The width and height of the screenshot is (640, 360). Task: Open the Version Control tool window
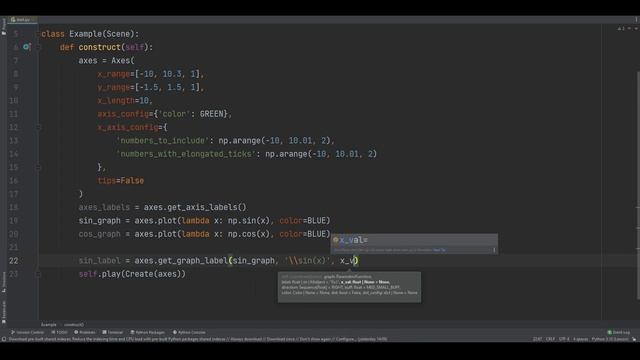point(27,332)
